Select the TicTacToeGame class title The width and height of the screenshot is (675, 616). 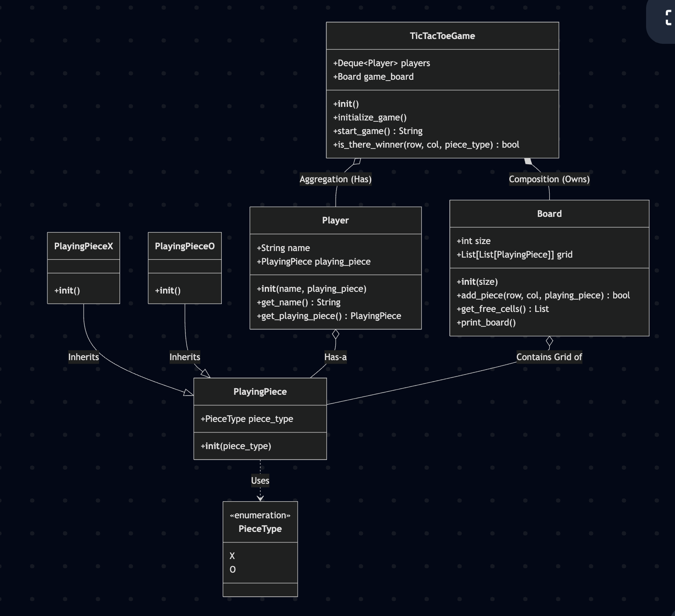[442, 36]
